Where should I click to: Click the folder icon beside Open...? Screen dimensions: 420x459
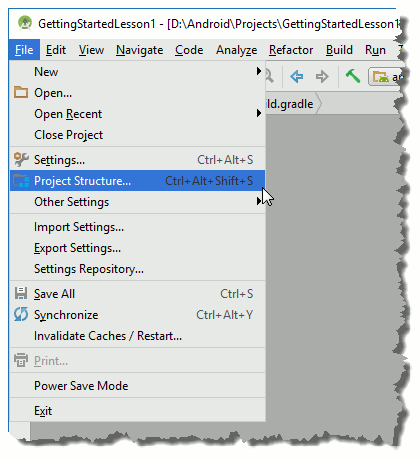click(x=21, y=92)
